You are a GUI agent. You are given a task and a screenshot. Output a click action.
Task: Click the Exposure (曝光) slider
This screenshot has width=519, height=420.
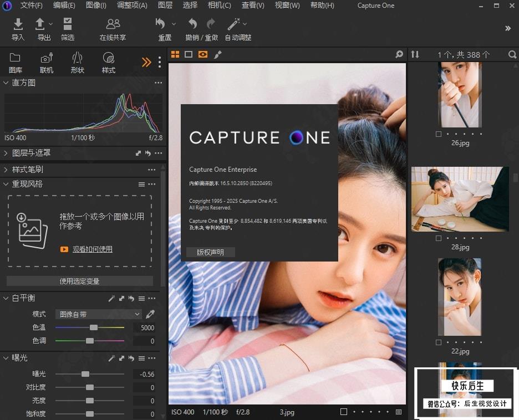click(90, 373)
